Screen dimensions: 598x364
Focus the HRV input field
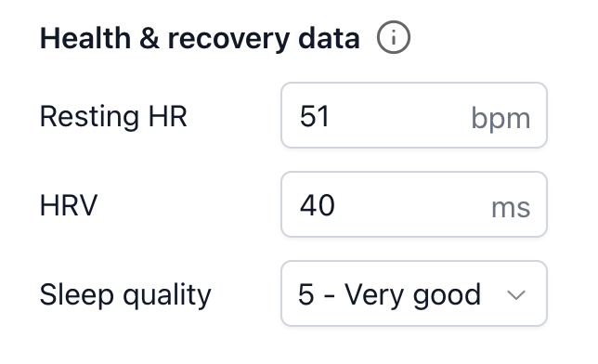tap(414, 204)
